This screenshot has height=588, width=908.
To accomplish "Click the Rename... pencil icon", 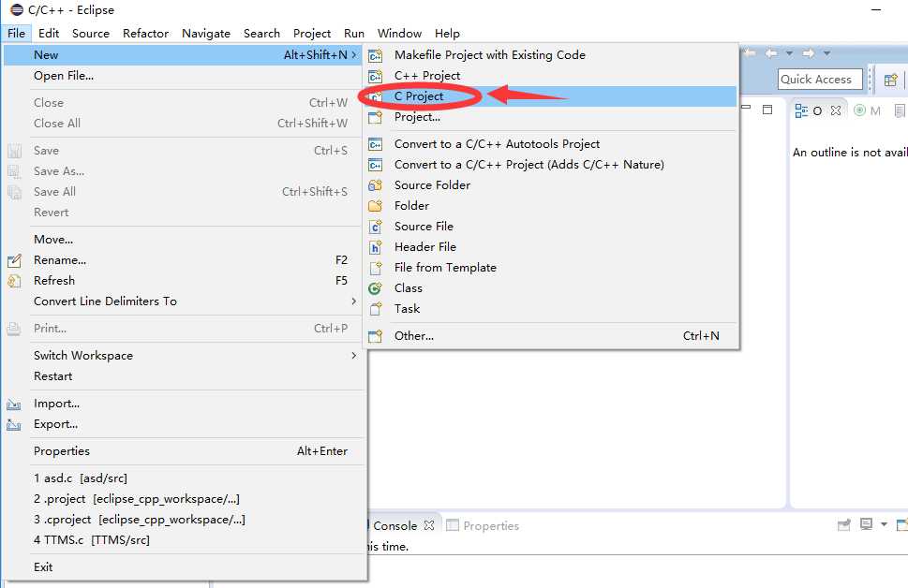I will (14, 260).
